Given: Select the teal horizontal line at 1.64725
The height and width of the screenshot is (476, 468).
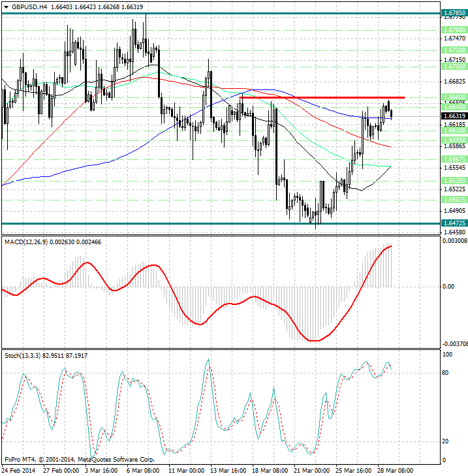Looking at the screenshot, I should [x=221, y=224].
